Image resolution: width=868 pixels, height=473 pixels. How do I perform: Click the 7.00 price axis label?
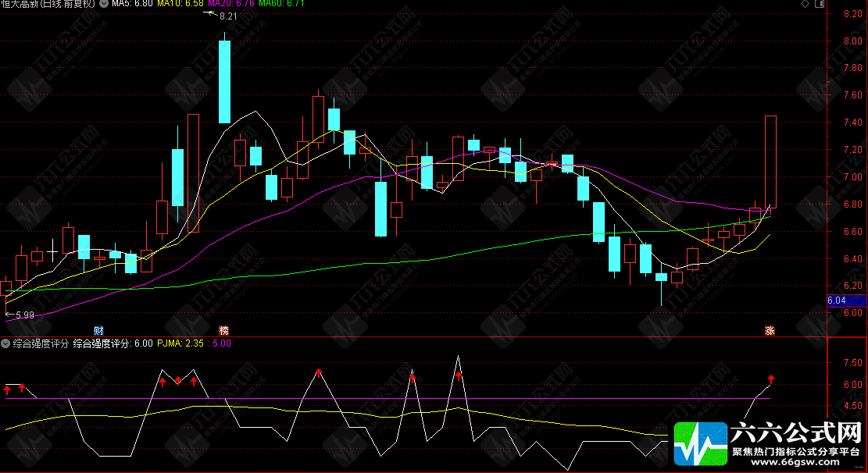[852, 177]
